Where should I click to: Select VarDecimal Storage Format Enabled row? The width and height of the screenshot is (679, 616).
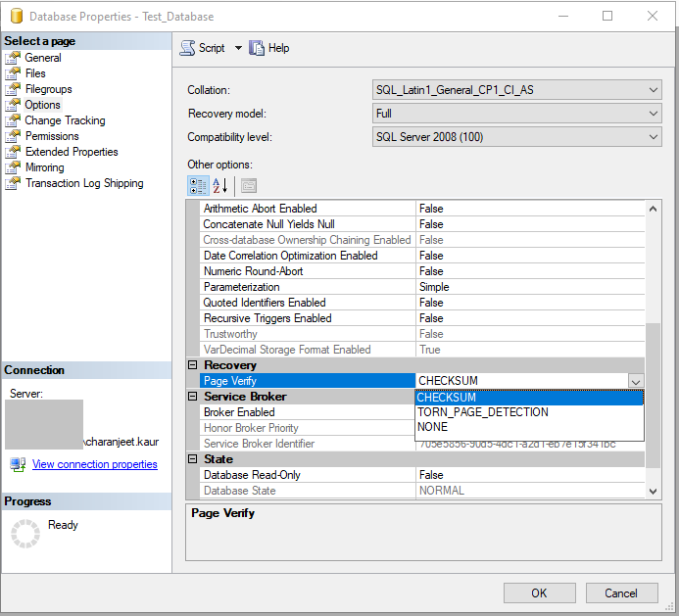421,350
